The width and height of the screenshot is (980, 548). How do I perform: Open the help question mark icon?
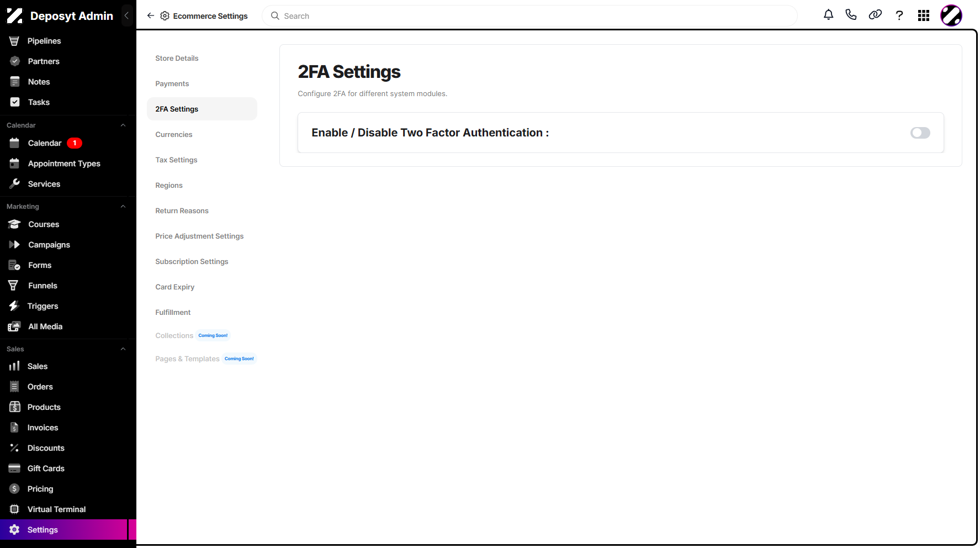(899, 15)
